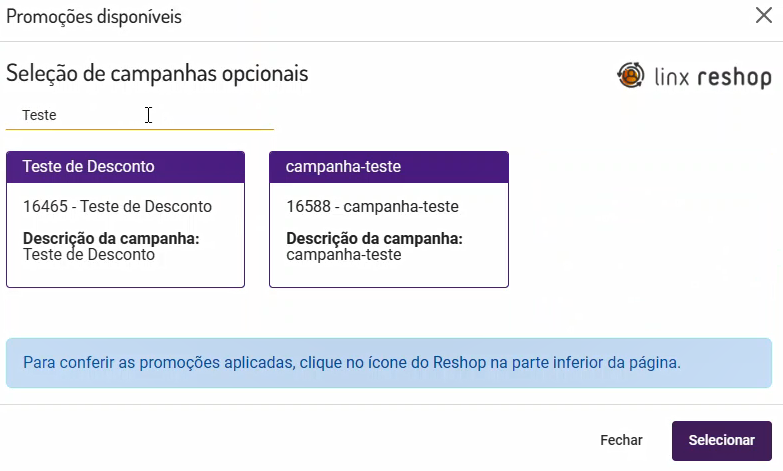The width and height of the screenshot is (783, 471).
Task: Click the blue info banner about promoções aplicadas
Action: tap(389, 362)
